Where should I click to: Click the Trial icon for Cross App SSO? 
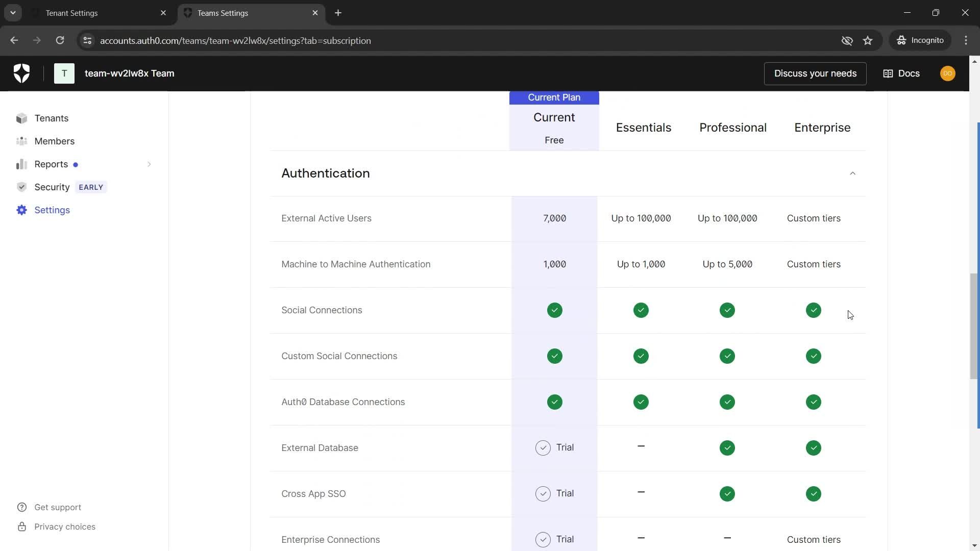543,494
